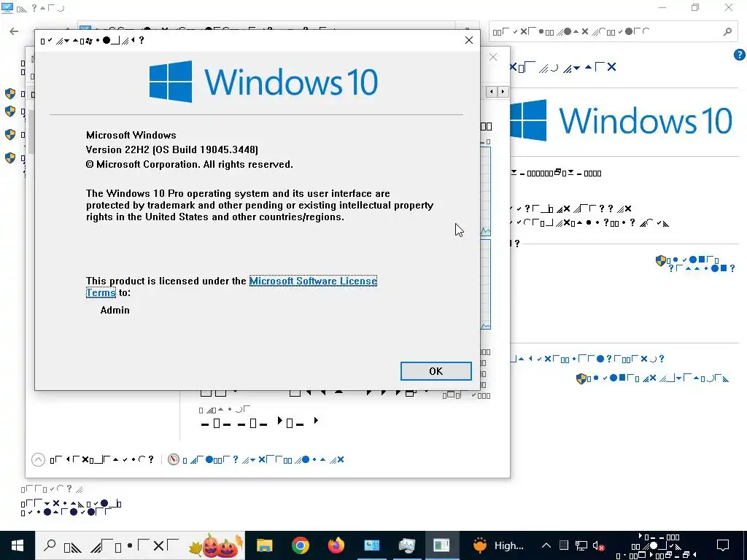747x560 pixels.
Task: Open Security and Maintenance link in System window
Action: 71,507
